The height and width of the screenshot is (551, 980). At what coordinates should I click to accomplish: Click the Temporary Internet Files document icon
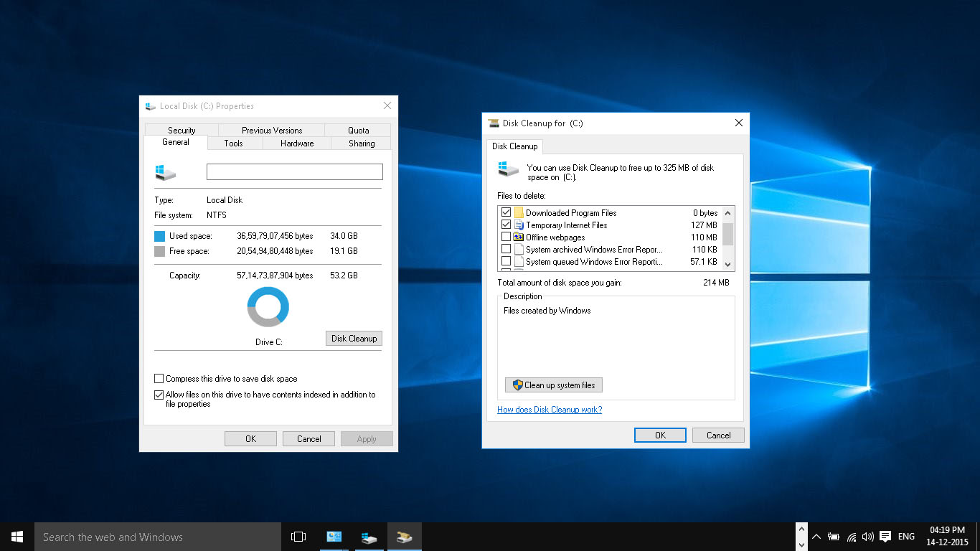(x=519, y=225)
